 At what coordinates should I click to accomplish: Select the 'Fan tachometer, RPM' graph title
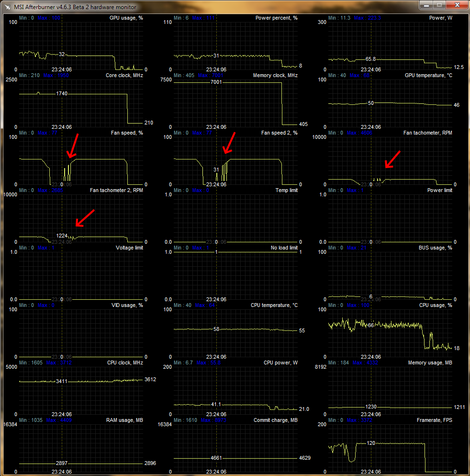click(428, 133)
